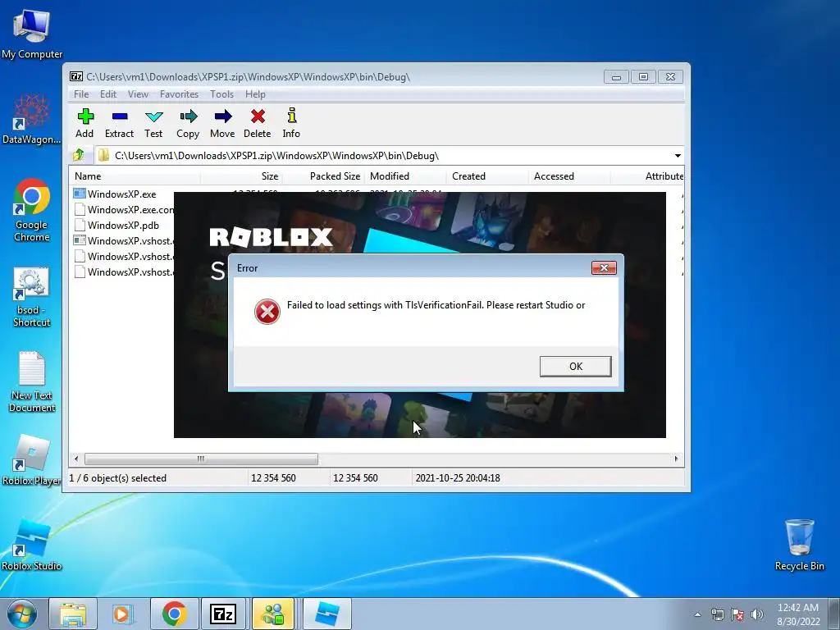Click the error message text in the dialog

pos(436,305)
